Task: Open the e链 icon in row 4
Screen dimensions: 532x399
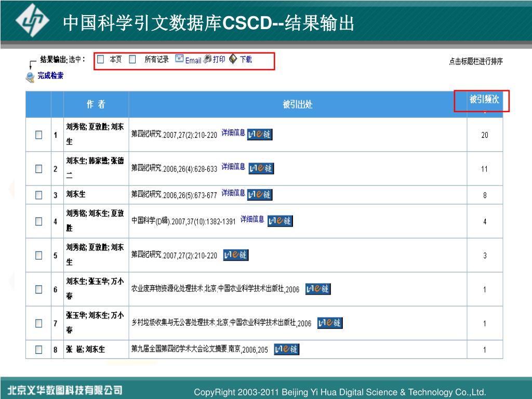Action: (x=280, y=221)
